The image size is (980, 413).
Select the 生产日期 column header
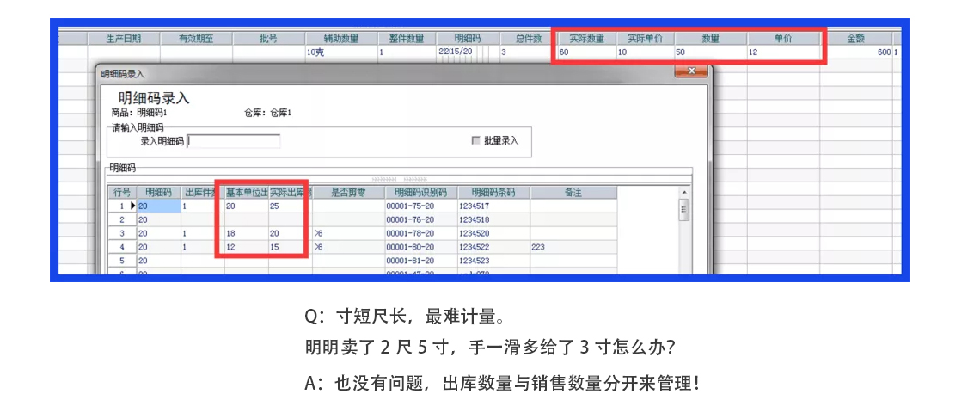point(124,39)
